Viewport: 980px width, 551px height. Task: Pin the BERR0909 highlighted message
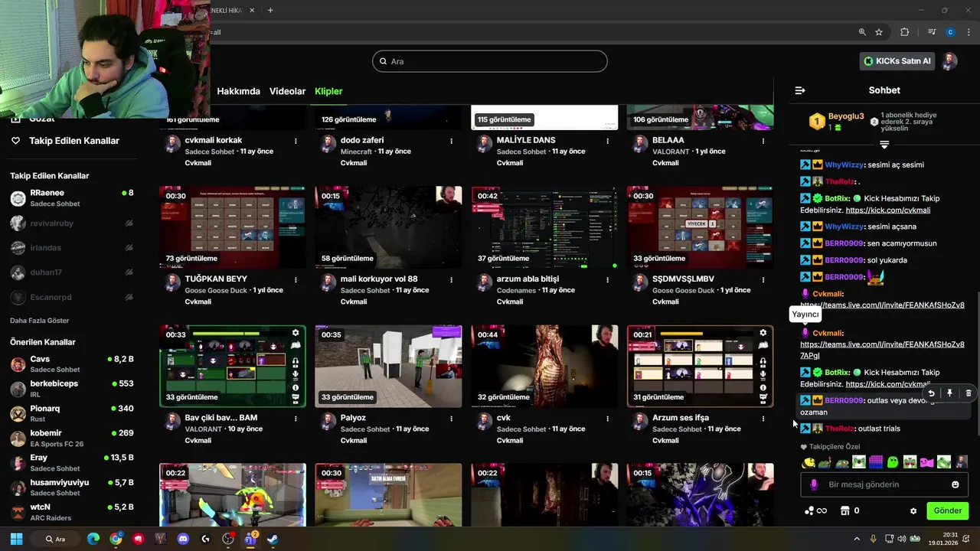(x=949, y=393)
